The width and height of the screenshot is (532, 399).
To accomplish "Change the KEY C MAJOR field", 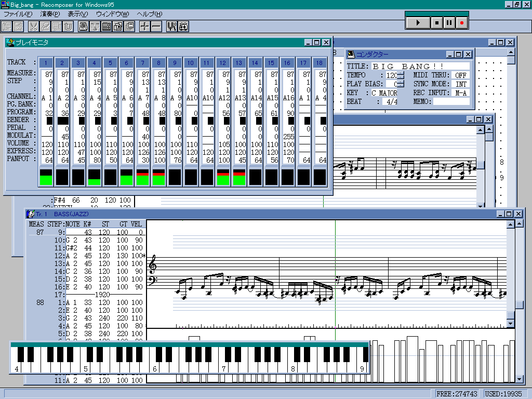I will coord(384,93).
